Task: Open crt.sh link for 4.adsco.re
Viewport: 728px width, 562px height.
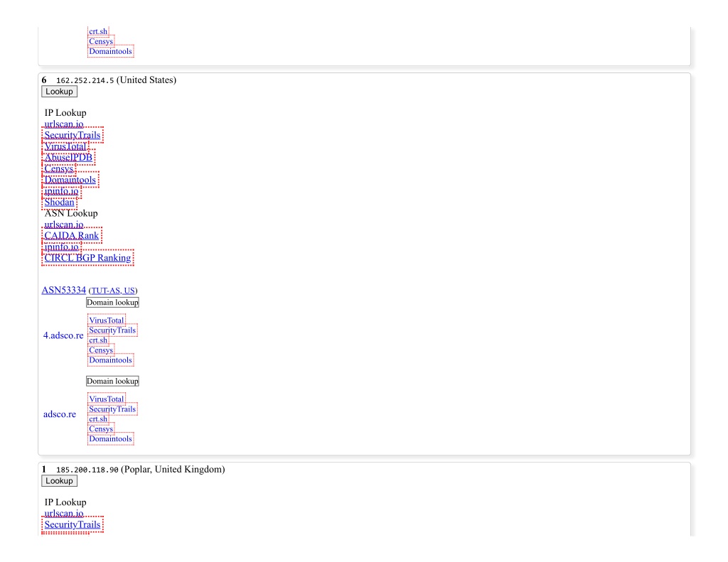Action: coord(98,340)
